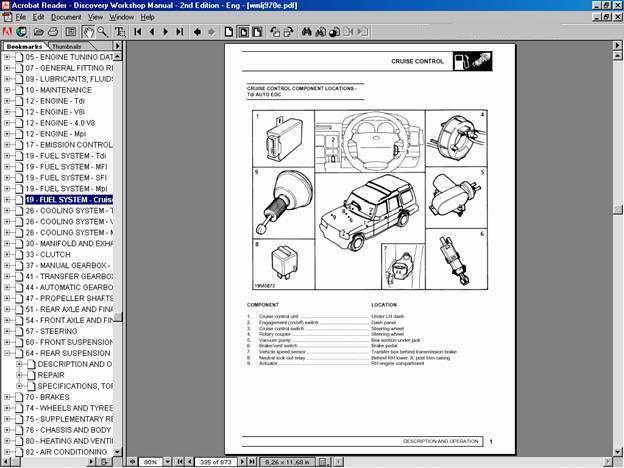Click the bookmarks panel scrollbar thumb
This screenshot has height=468, width=624.
[x=118, y=318]
